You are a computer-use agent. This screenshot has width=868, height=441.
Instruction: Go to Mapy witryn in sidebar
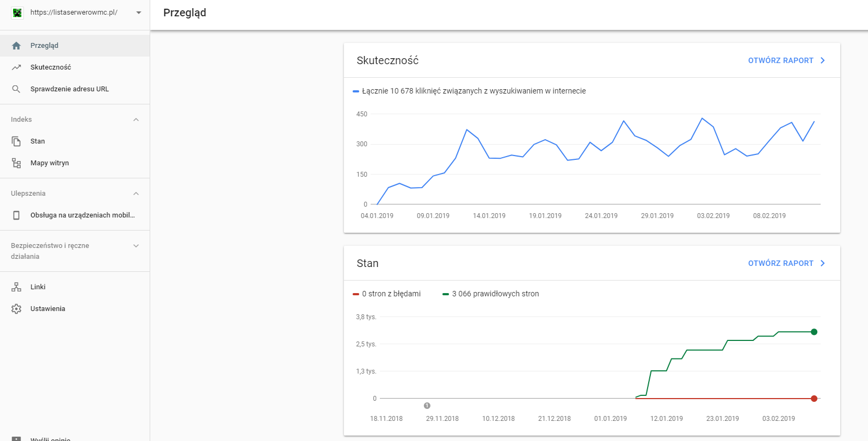(x=50, y=163)
